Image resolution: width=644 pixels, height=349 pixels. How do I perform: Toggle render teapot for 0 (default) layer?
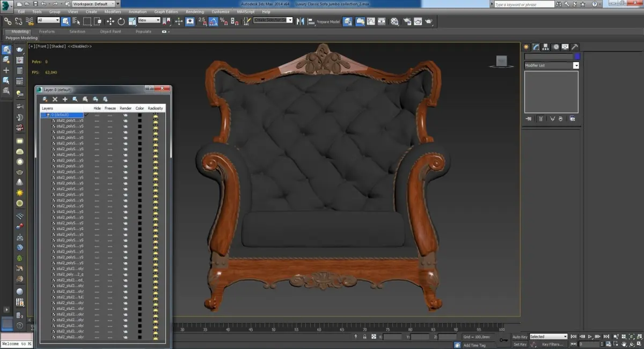click(126, 115)
